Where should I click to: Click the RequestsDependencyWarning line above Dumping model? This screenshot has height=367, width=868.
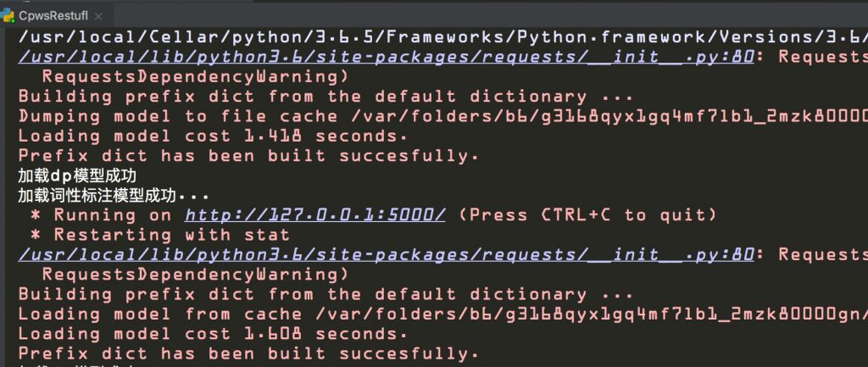tap(196, 76)
